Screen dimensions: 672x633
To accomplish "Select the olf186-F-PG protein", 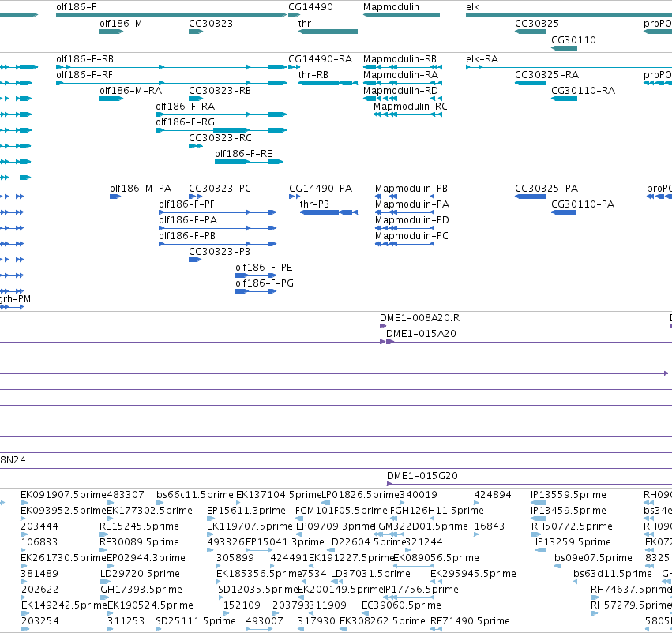I will click(256, 292).
